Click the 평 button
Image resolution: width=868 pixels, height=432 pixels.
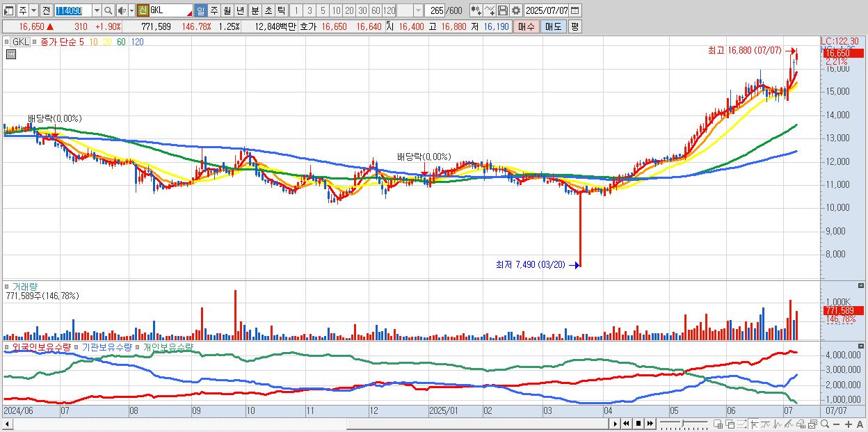(574, 26)
